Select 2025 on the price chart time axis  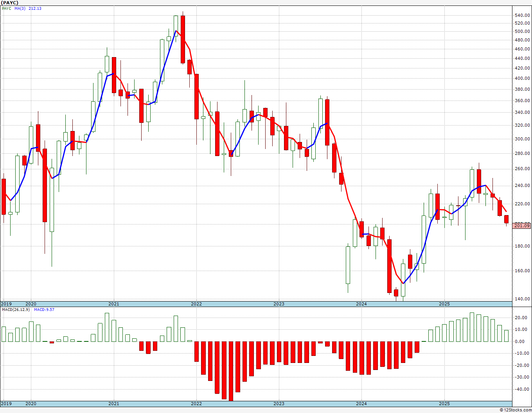[x=444, y=304]
